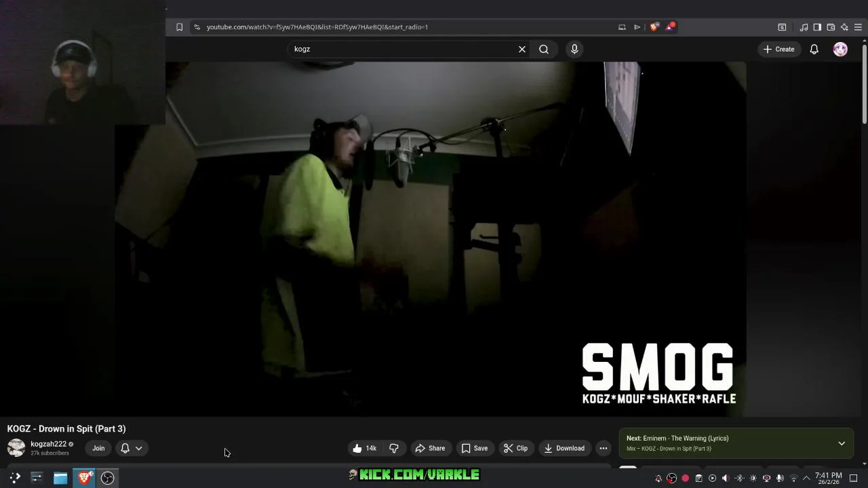This screenshot has width=868, height=488.
Task: Open Brave Shields lion icon
Action: [x=654, y=27]
